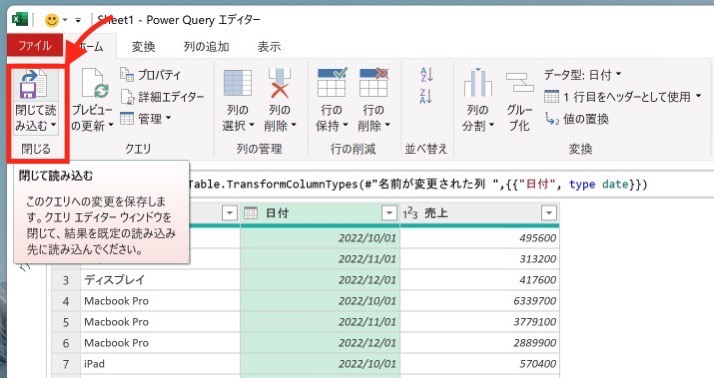The height and width of the screenshot is (378, 714).
Task: Open the 日付 column filter dropdown
Action: pos(389,213)
